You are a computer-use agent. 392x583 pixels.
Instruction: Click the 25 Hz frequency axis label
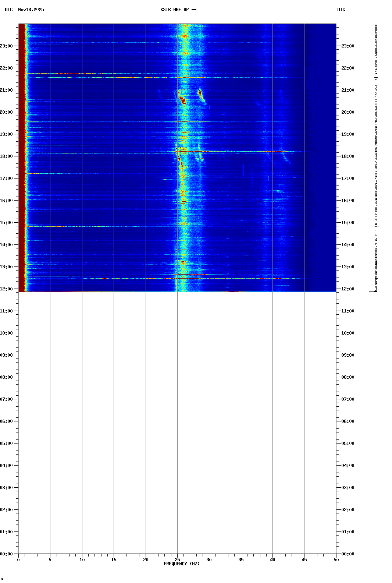point(177,560)
